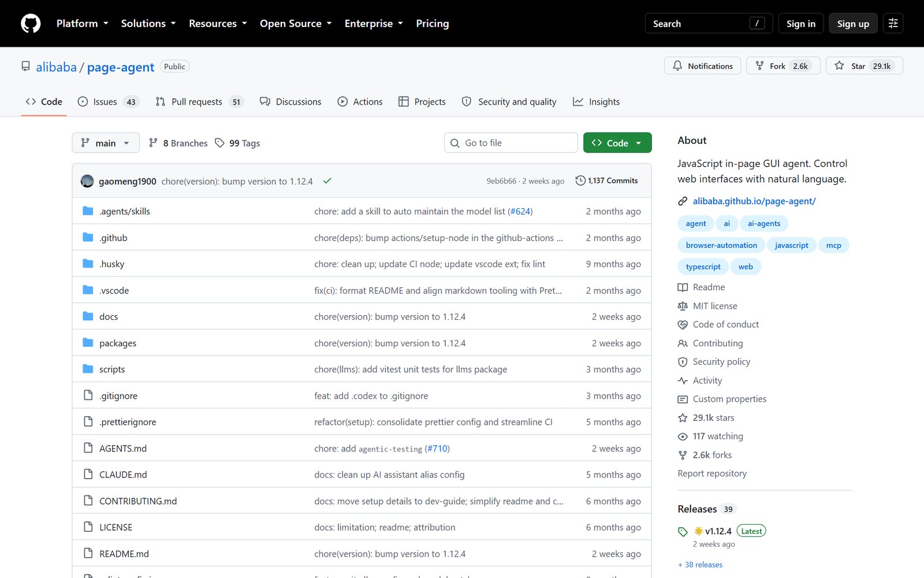Viewport: 924px width, 578px height.
Task: Click the mcp topic tag
Action: [833, 245]
